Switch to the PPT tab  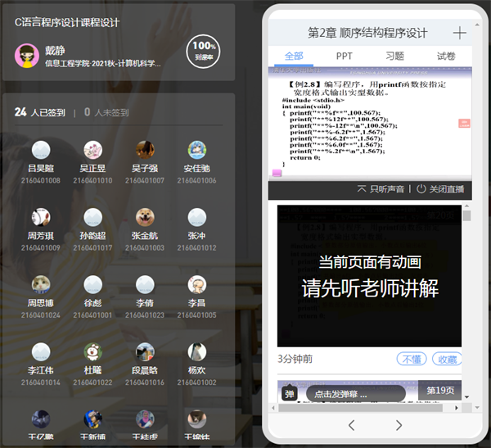click(345, 57)
